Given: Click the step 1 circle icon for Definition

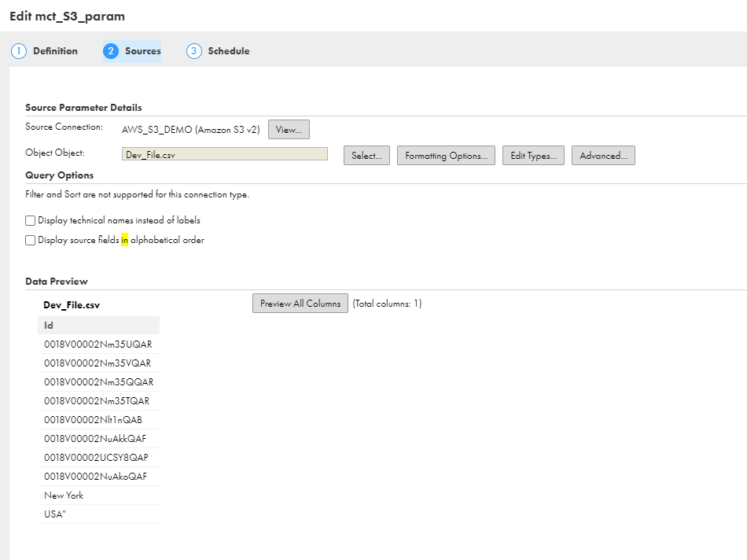Looking at the screenshot, I should [19, 51].
